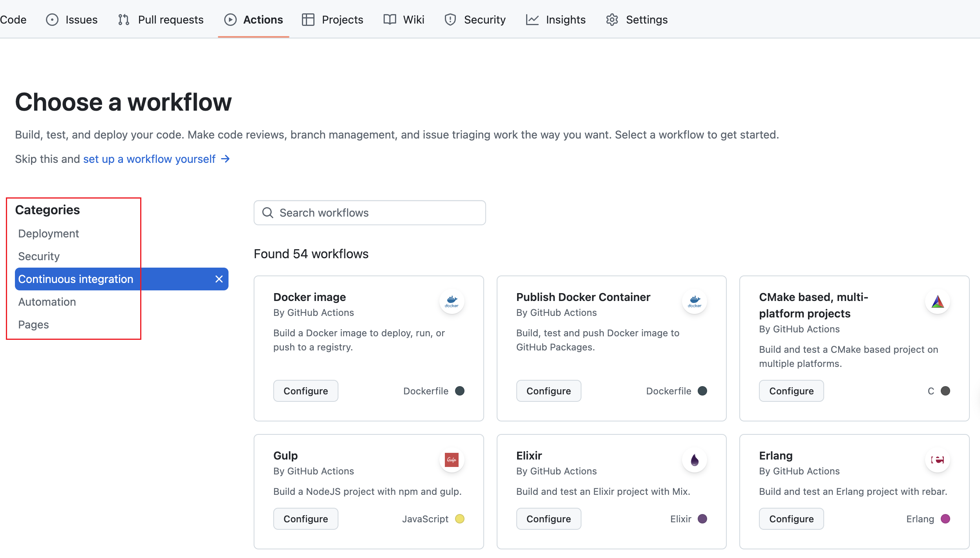Image resolution: width=980 pixels, height=558 pixels.
Task: Click the Gulp logo icon
Action: [451, 460]
